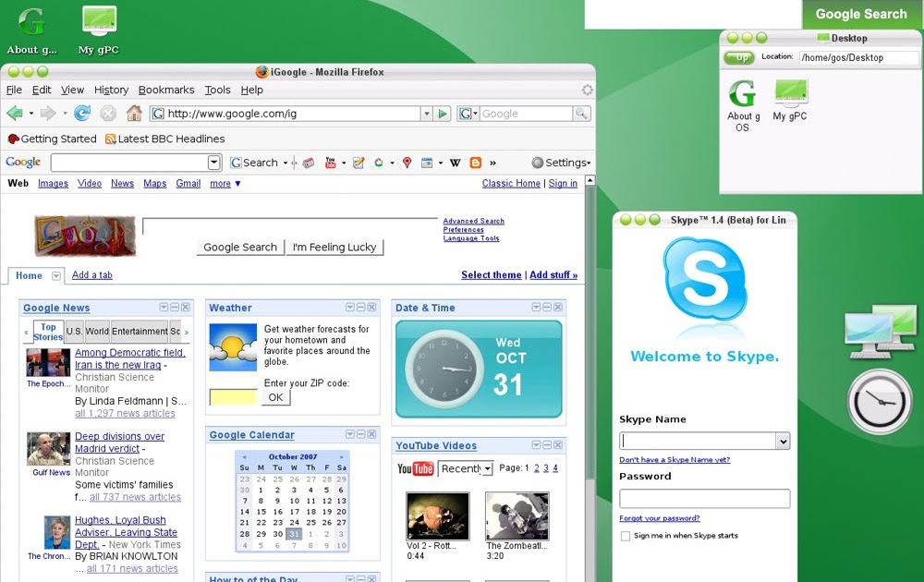This screenshot has height=582, width=924.
Task: Click next month arrow in Google Calendar
Action: pyautogui.click(x=341, y=456)
